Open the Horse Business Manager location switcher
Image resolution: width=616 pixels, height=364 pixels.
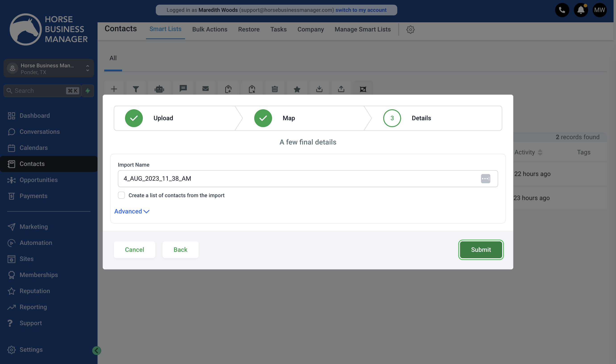(49, 68)
